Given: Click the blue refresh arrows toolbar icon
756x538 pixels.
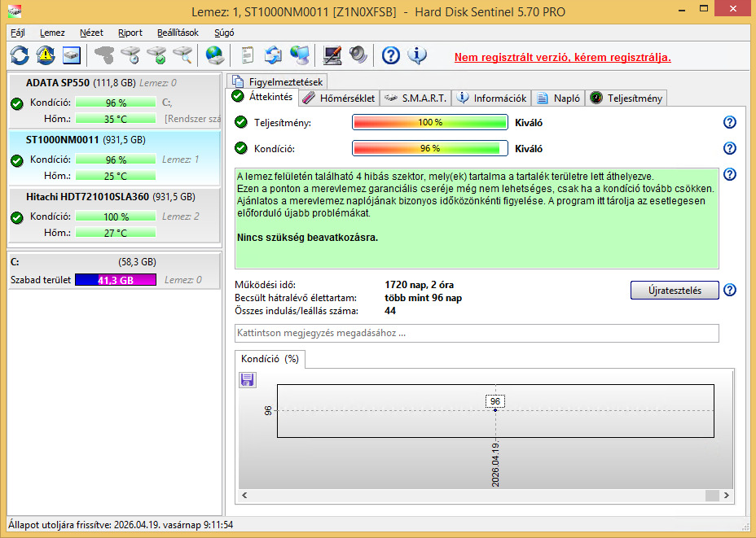Looking at the screenshot, I should point(20,55).
